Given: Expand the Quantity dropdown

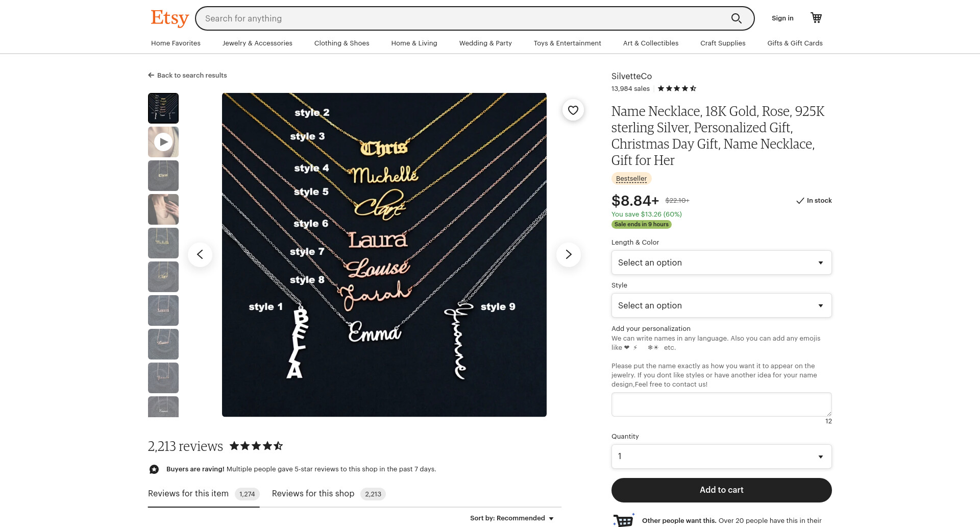Looking at the screenshot, I should pos(721,457).
